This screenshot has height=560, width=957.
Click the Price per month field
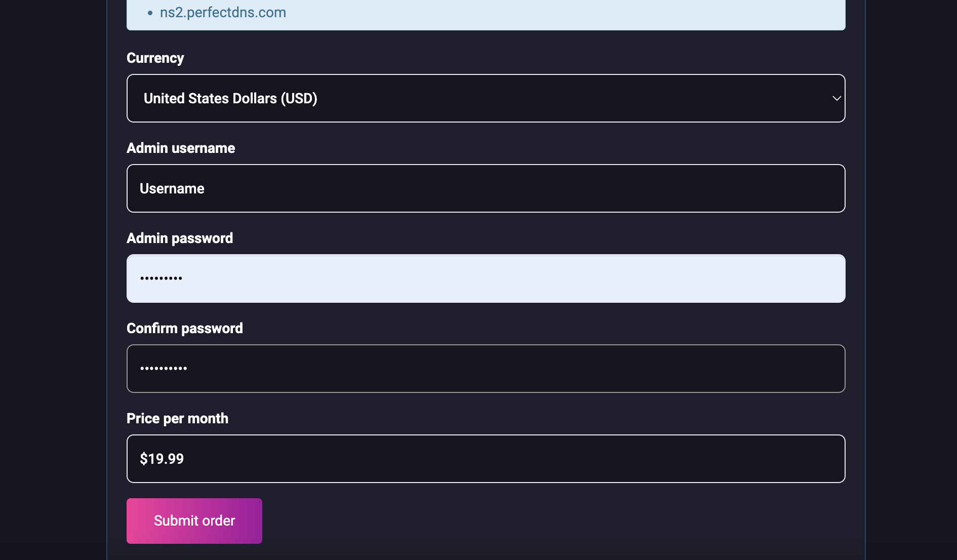coord(485,459)
